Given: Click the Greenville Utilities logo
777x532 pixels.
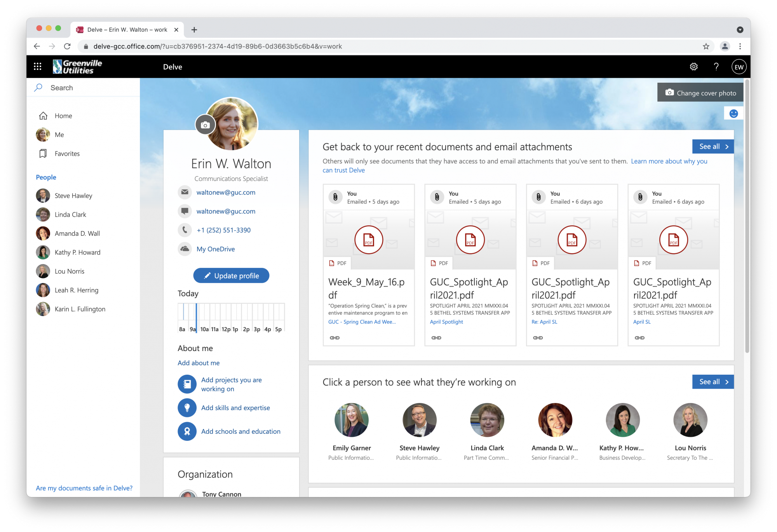Looking at the screenshot, I should [x=77, y=67].
